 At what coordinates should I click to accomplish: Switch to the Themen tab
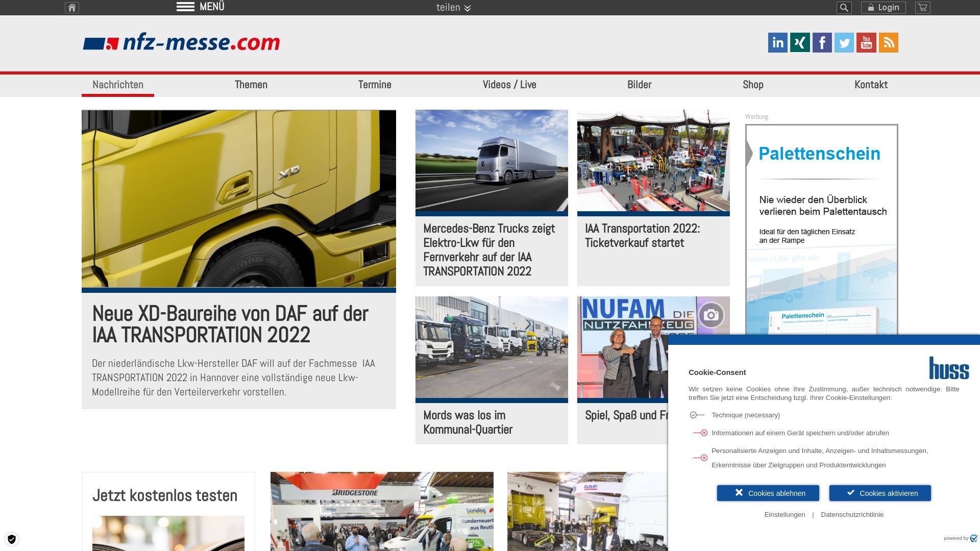(x=251, y=85)
